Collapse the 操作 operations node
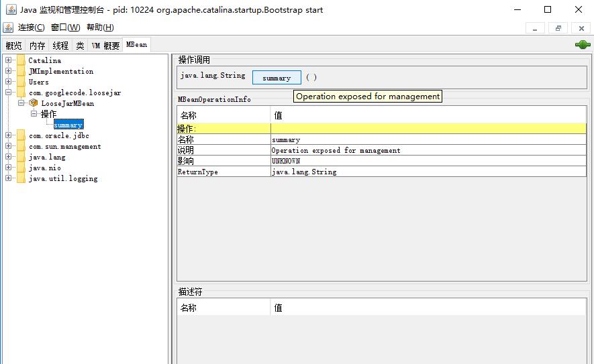 tap(34, 114)
